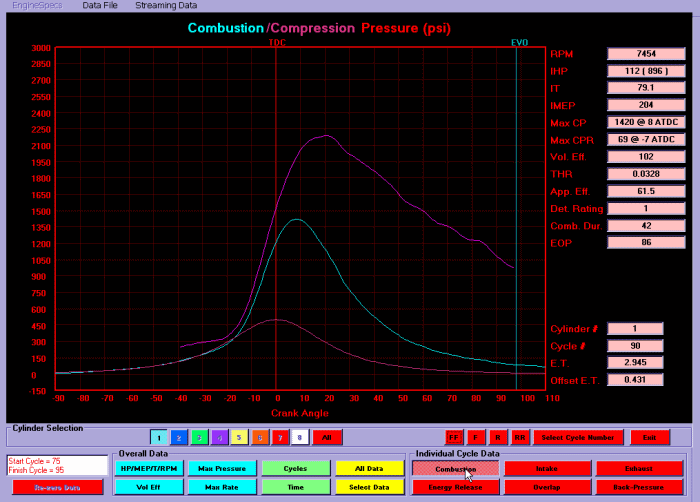Image resolution: width=700 pixels, height=502 pixels.
Task: Click the Exit button
Action: 650,437
